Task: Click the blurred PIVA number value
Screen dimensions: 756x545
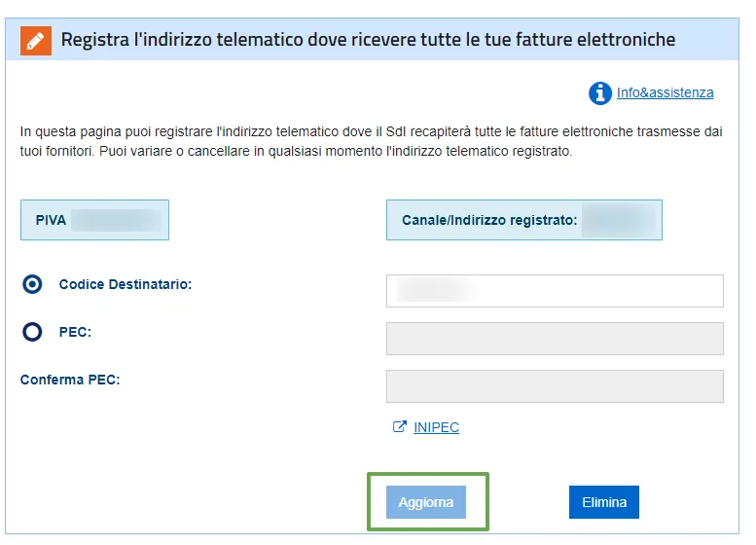Action: (116, 220)
